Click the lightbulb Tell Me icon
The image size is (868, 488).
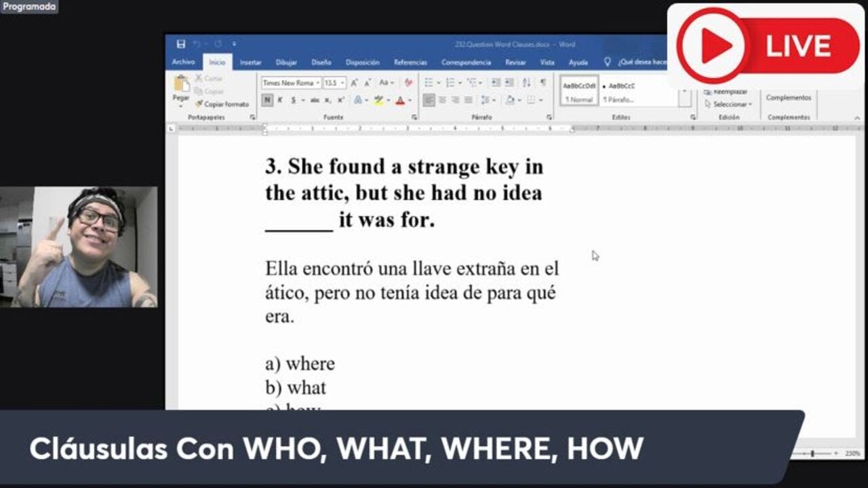tap(608, 62)
